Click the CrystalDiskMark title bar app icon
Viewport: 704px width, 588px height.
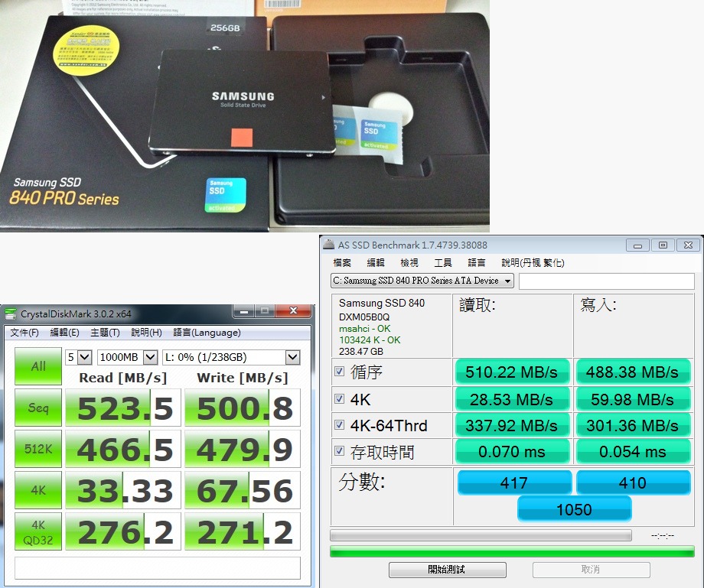point(10,313)
